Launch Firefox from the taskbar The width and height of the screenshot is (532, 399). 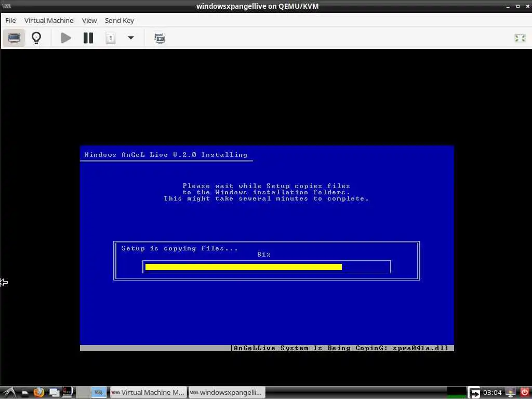click(x=38, y=393)
